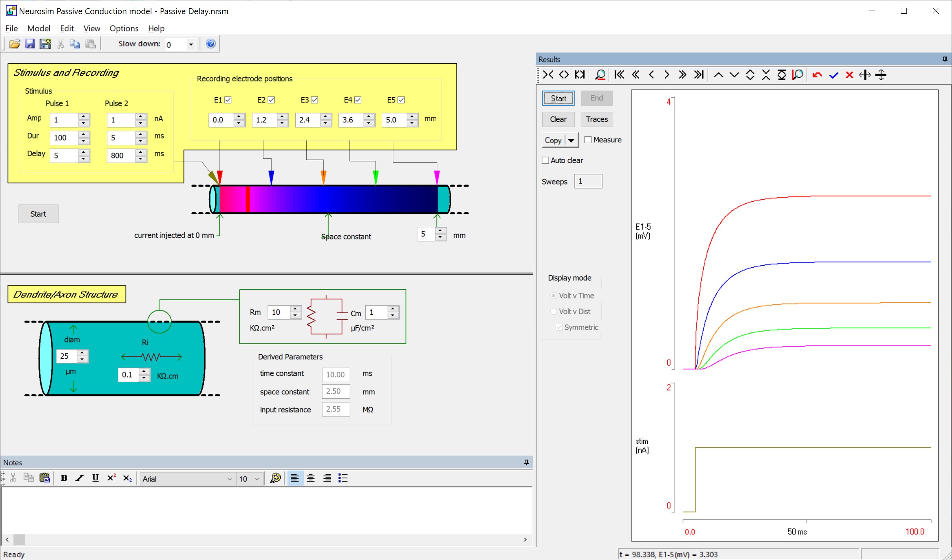Open the Arial font dropdown

pos(229,479)
